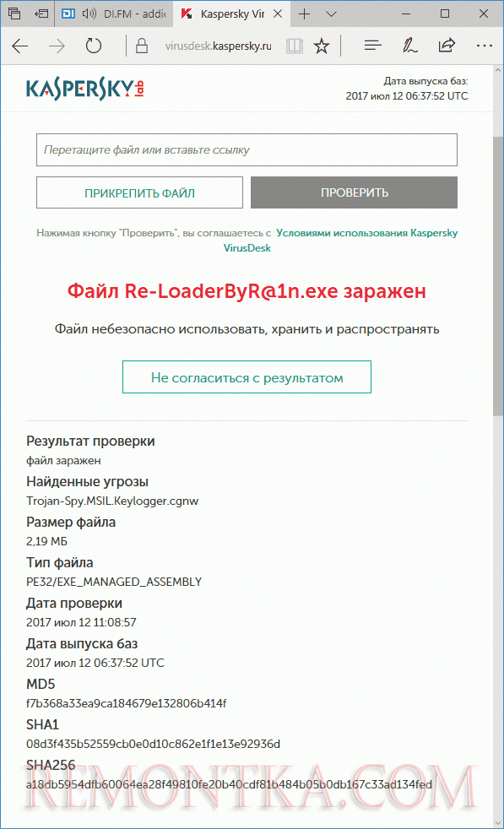Click the set these tabs aside icon
The width and height of the screenshot is (504, 829).
41,14
